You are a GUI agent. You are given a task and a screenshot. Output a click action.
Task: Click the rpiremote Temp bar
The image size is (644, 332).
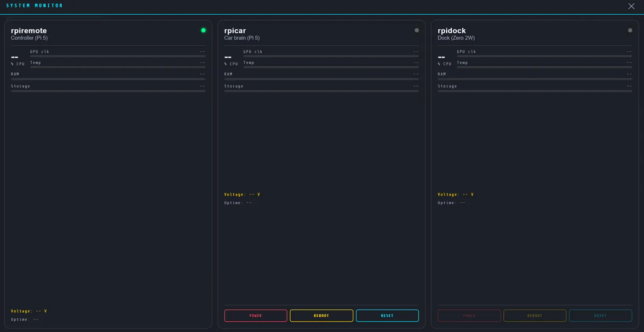pyautogui.click(x=118, y=67)
